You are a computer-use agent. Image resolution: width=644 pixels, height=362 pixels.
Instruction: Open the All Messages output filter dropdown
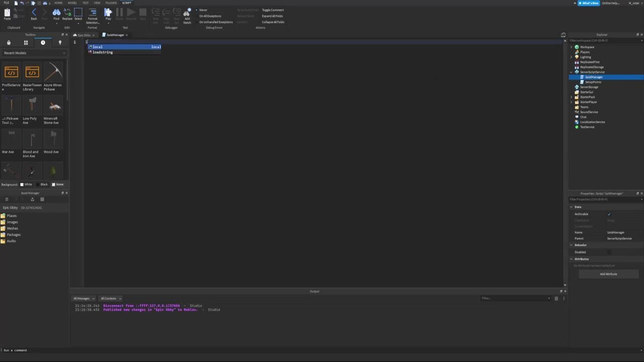tap(84, 298)
